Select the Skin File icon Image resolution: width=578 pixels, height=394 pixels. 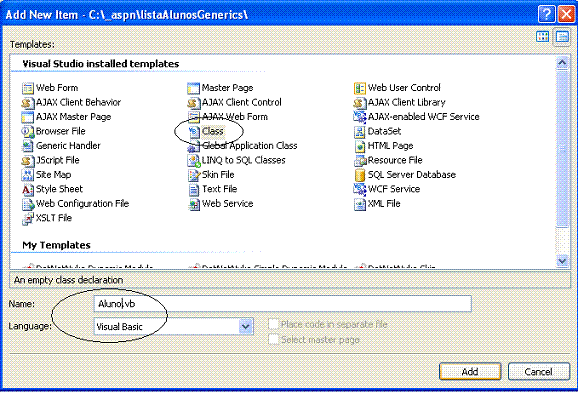pos(194,175)
